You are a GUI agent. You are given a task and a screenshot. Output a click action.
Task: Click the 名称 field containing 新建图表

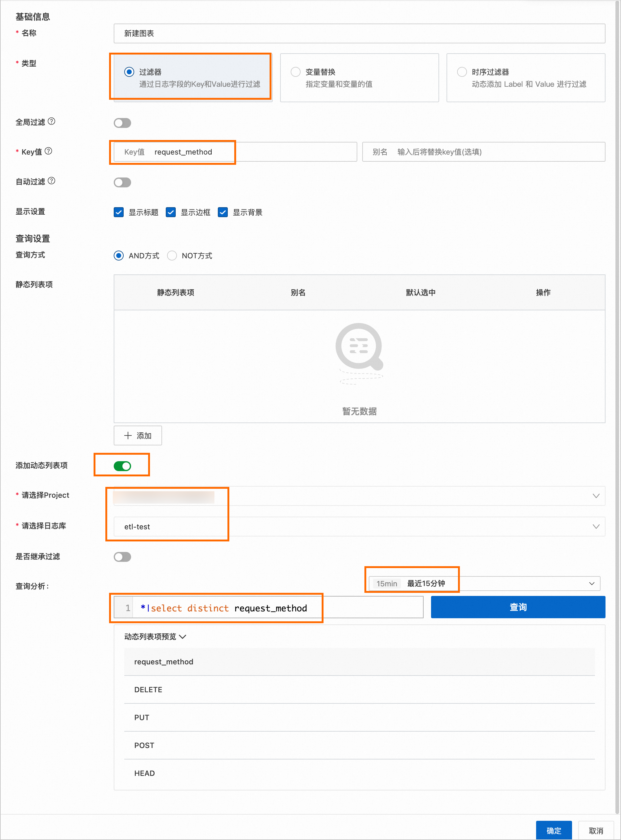pos(359,33)
